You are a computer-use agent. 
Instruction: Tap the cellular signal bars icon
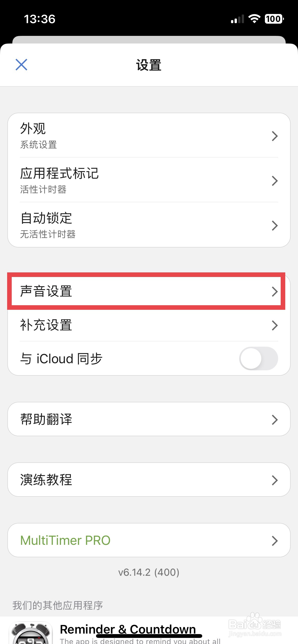click(x=237, y=19)
